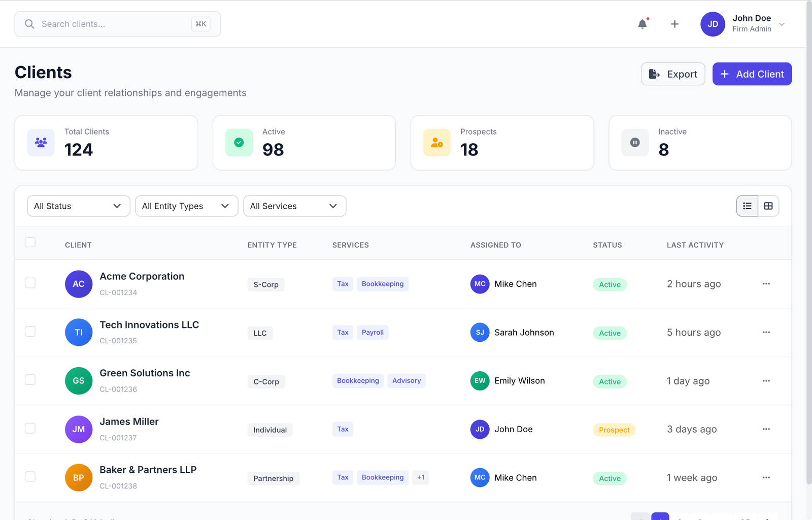Open the All Entity Types dropdown
812x520 pixels.
click(186, 206)
